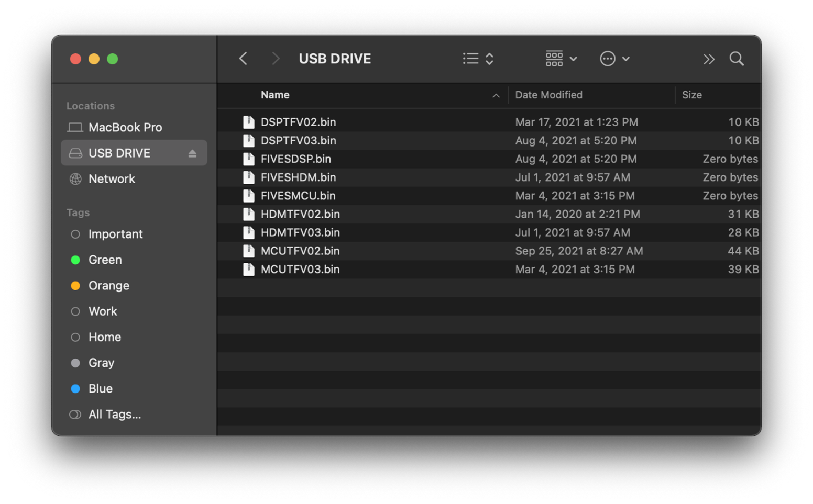
Task: Go forward with the right chevron button
Action: click(x=276, y=59)
